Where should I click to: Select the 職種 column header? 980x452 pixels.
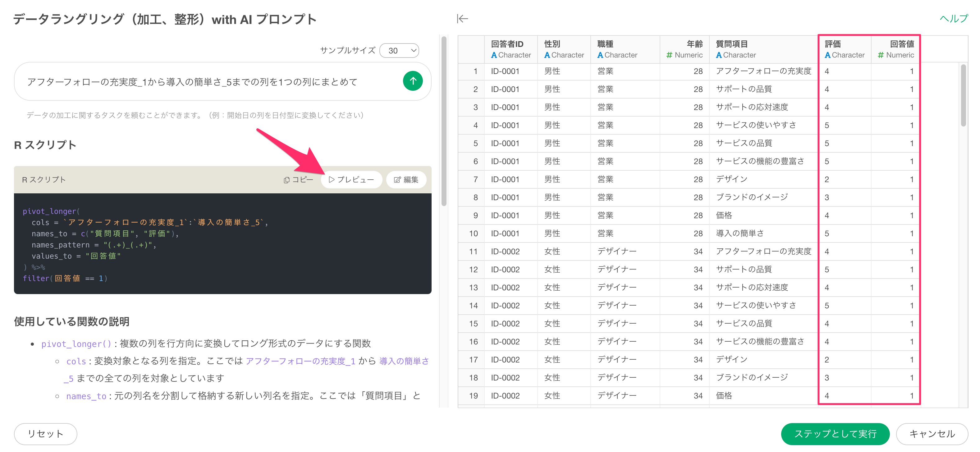coord(605,44)
